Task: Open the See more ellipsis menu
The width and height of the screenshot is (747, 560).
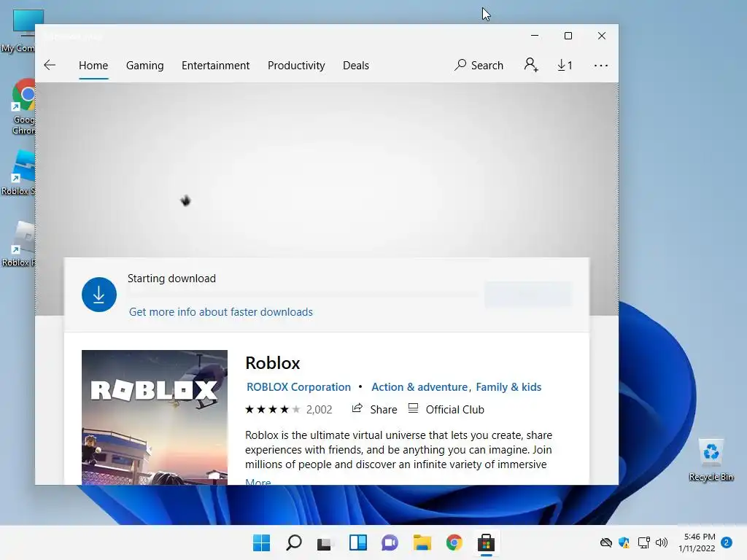Action: 601,65
